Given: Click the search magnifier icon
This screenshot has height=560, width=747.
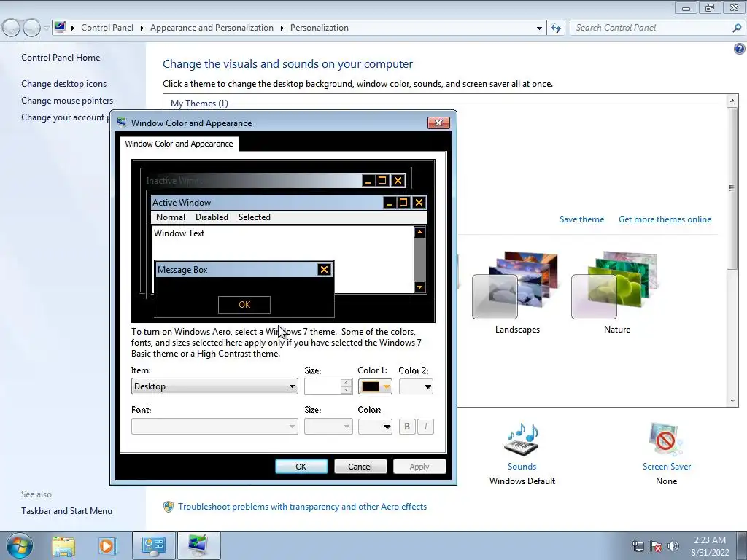Looking at the screenshot, I should click(737, 28).
